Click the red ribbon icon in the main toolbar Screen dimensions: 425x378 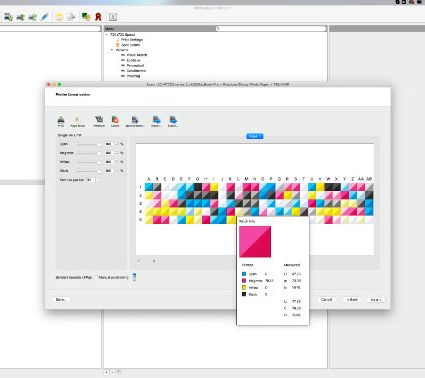(98, 17)
